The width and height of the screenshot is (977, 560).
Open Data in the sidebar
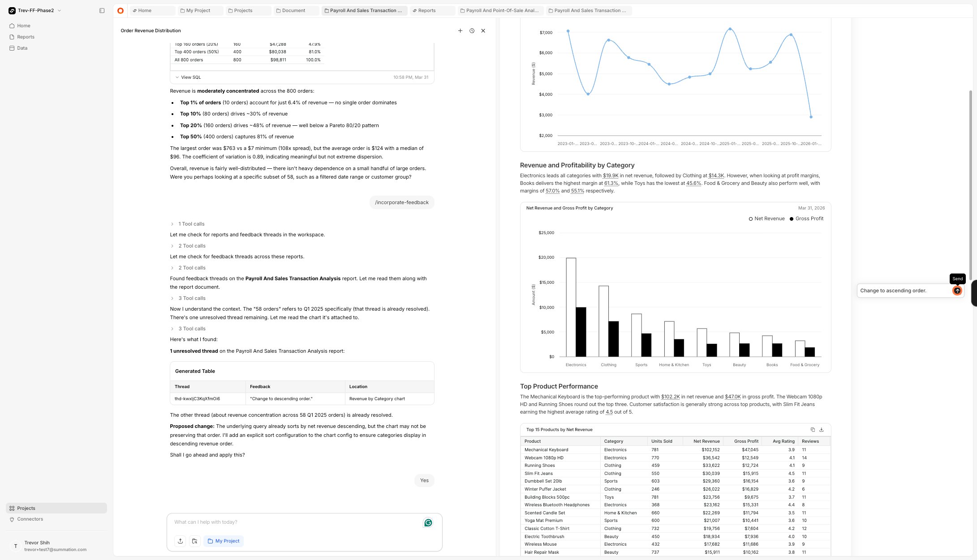click(22, 48)
